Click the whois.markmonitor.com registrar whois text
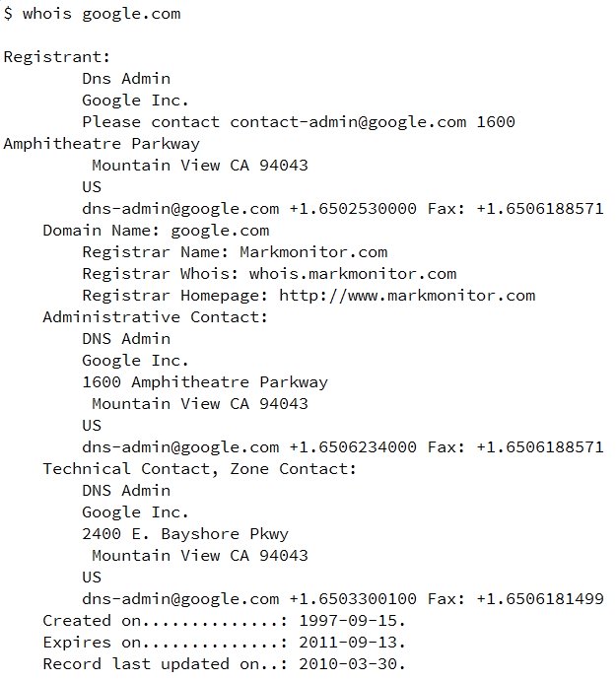 353,274
